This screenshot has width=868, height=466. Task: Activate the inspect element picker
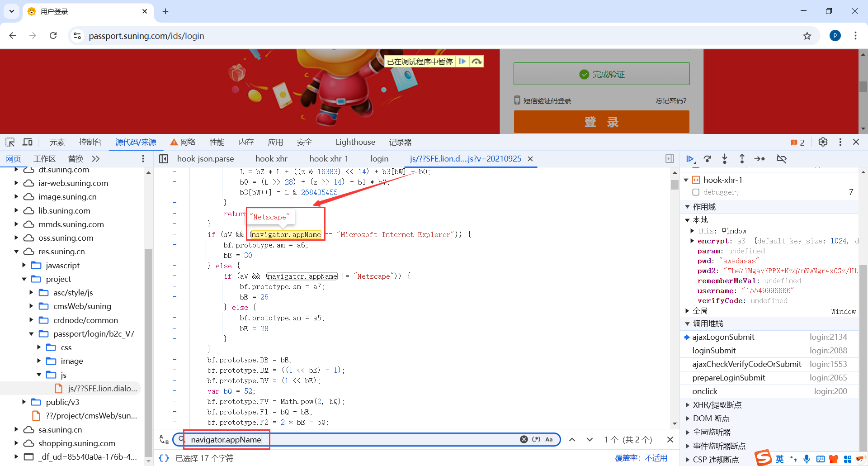coord(10,142)
